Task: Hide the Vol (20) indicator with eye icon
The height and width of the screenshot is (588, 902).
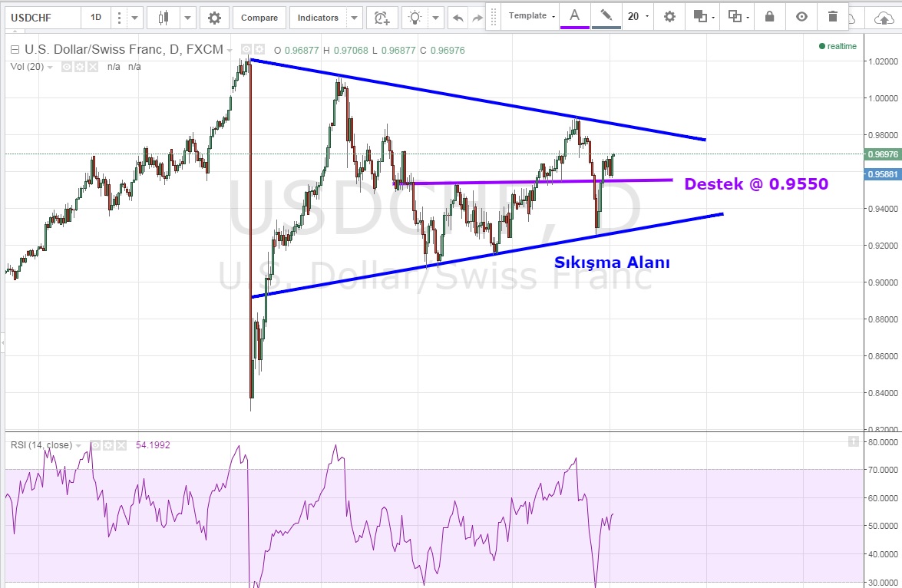Action: 67,67
